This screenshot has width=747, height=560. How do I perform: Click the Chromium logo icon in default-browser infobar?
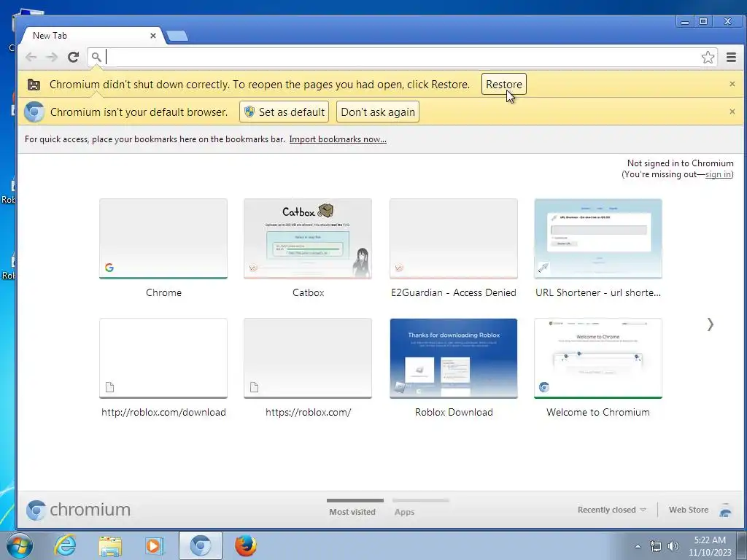pyautogui.click(x=34, y=112)
